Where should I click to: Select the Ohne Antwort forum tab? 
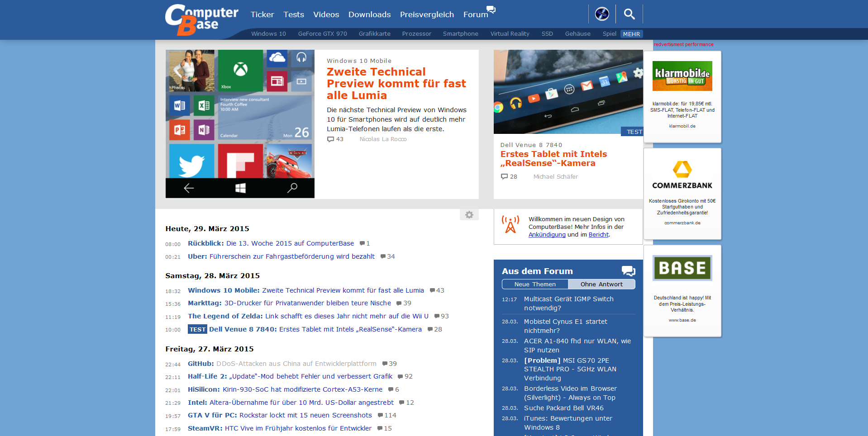tap(601, 284)
